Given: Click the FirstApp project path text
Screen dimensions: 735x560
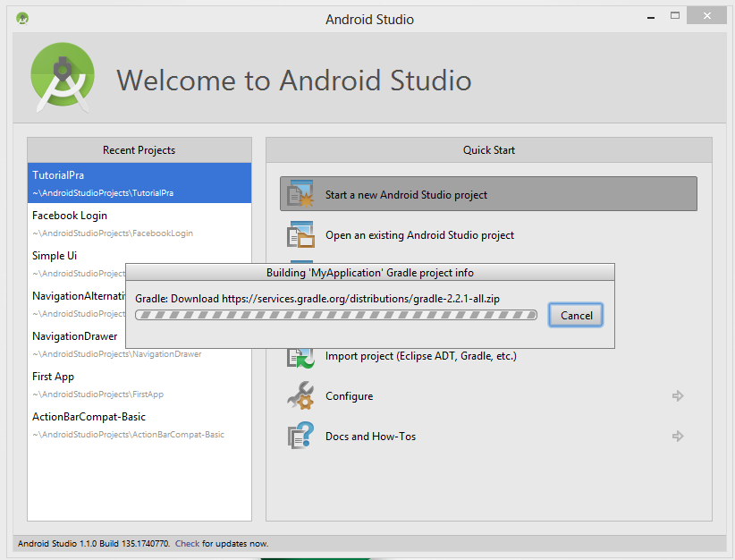Looking at the screenshot, I should click(x=98, y=394).
